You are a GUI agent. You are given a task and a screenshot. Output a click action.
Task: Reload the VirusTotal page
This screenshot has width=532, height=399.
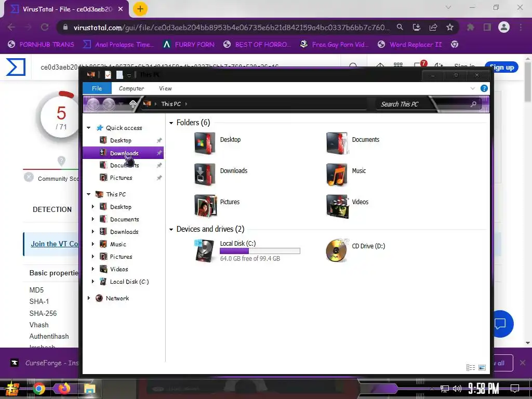(x=45, y=27)
